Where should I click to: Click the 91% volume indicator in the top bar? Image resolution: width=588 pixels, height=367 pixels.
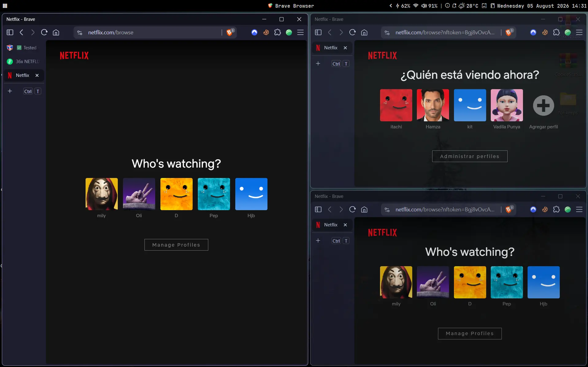(429, 6)
